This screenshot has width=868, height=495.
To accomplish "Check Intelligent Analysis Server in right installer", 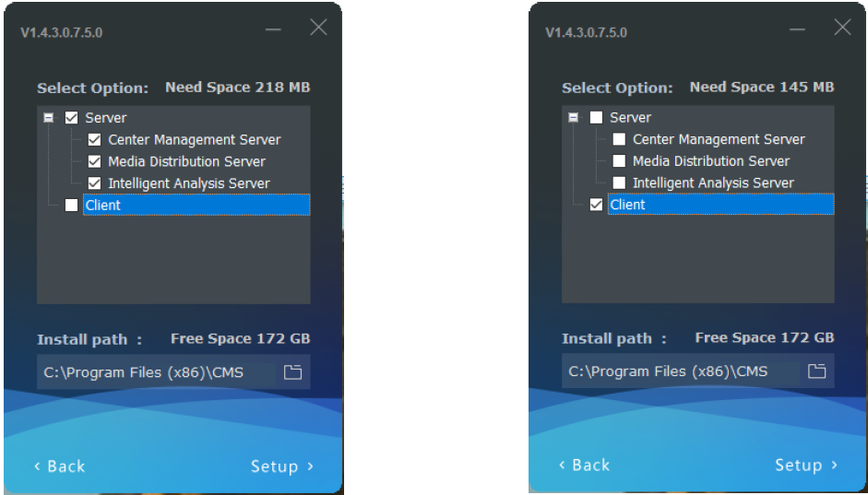I will coord(619,183).
